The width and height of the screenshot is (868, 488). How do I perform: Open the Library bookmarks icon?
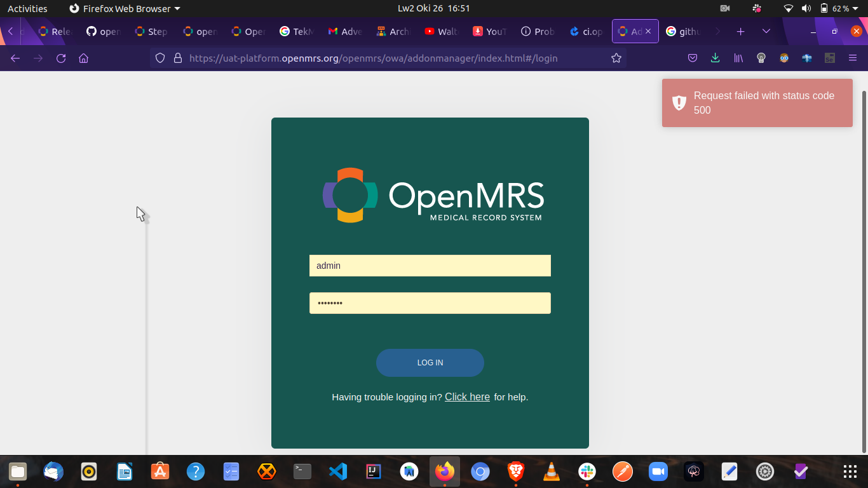click(738, 58)
